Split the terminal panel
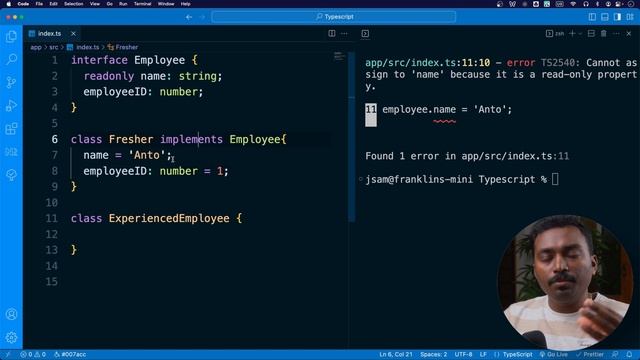 point(591,33)
